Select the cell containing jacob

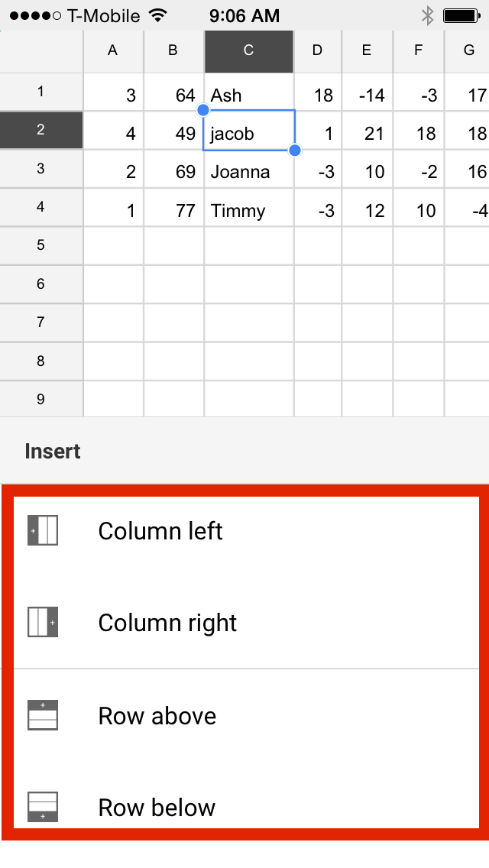point(248,131)
